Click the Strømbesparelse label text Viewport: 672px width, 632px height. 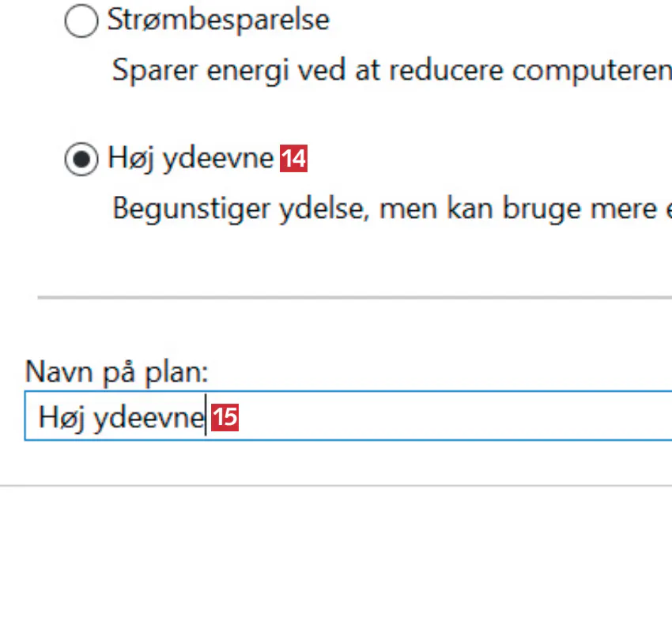(x=218, y=21)
